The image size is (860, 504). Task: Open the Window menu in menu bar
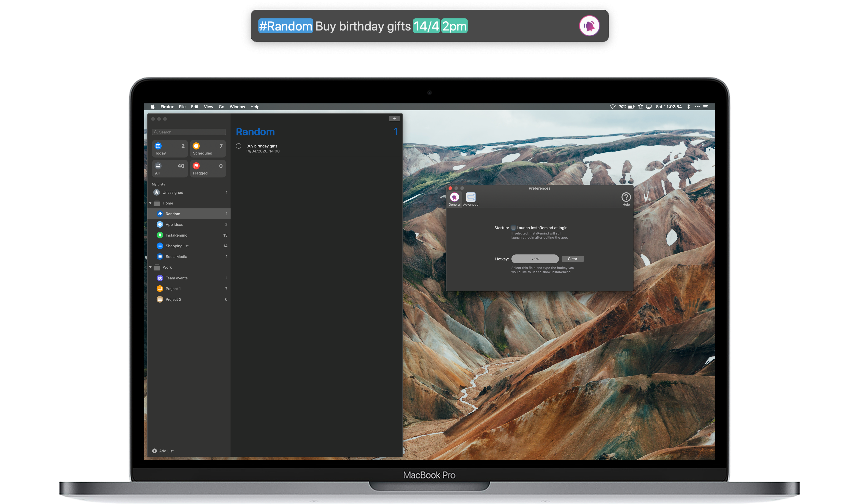coord(237,107)
